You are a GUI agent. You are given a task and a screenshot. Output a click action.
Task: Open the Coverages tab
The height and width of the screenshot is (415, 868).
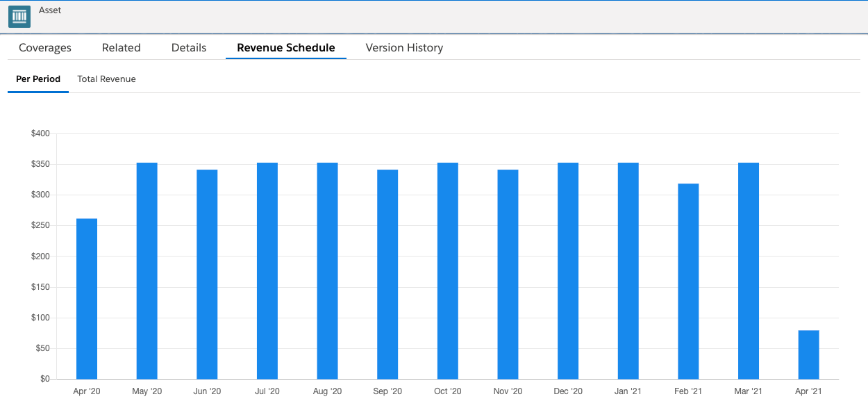pyautogui.click(x=45, y=48)
